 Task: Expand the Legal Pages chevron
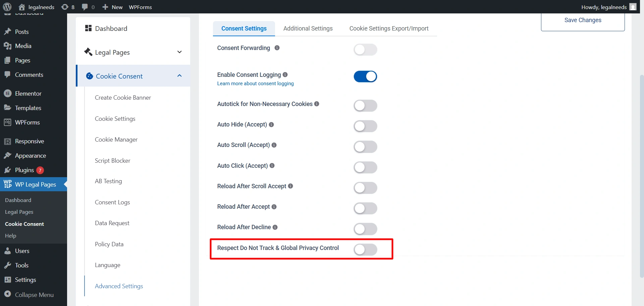(179, 52)
